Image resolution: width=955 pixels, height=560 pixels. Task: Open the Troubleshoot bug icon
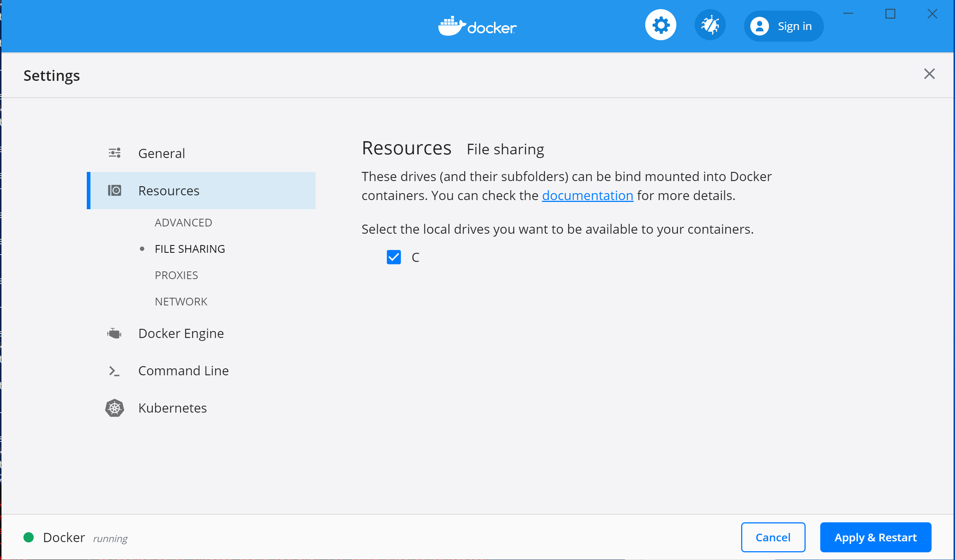[x=709, y=25]
